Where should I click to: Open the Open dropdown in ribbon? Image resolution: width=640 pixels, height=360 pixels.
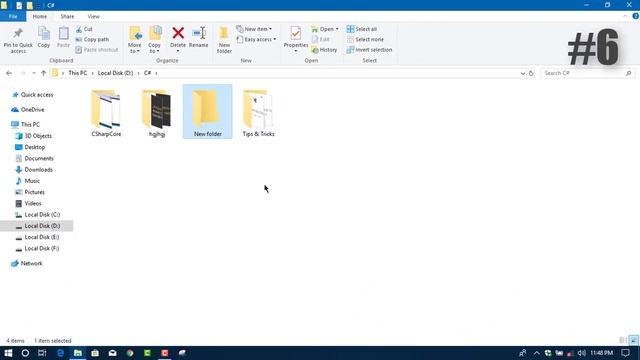coord(325,29)
